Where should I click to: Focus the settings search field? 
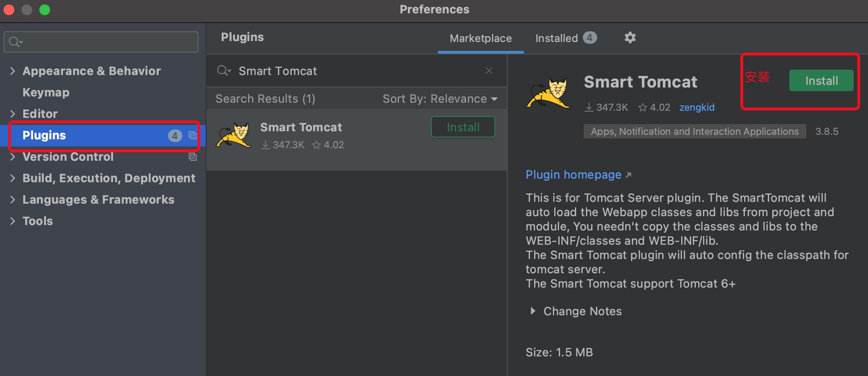click(101, 42)
